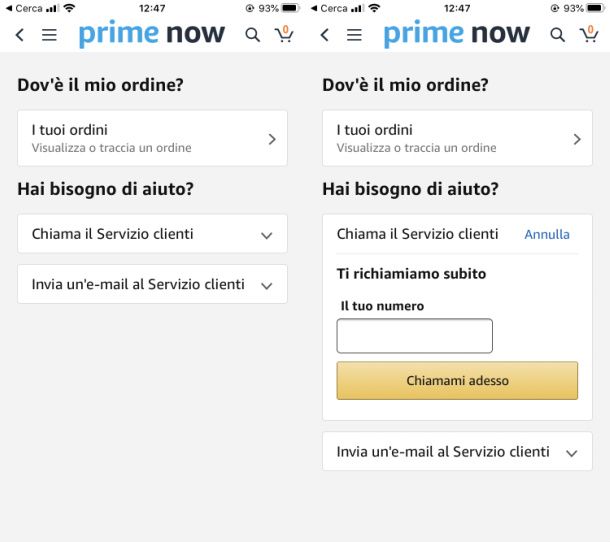Tap the back arrow in left screen
This screenshot has height=542, width=610.
[19, 35]
